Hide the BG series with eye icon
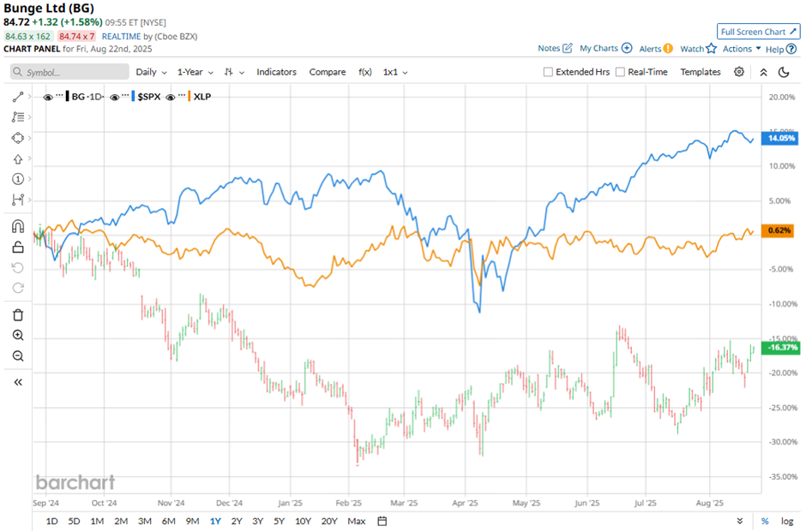 coord(48,97)
